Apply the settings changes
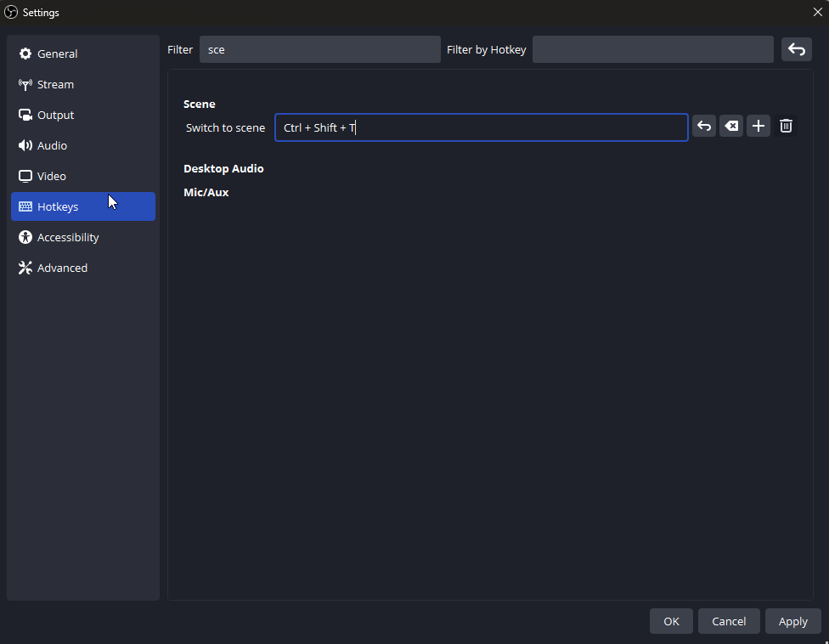This screenshot has height=644, width=829. coord(792,621)
